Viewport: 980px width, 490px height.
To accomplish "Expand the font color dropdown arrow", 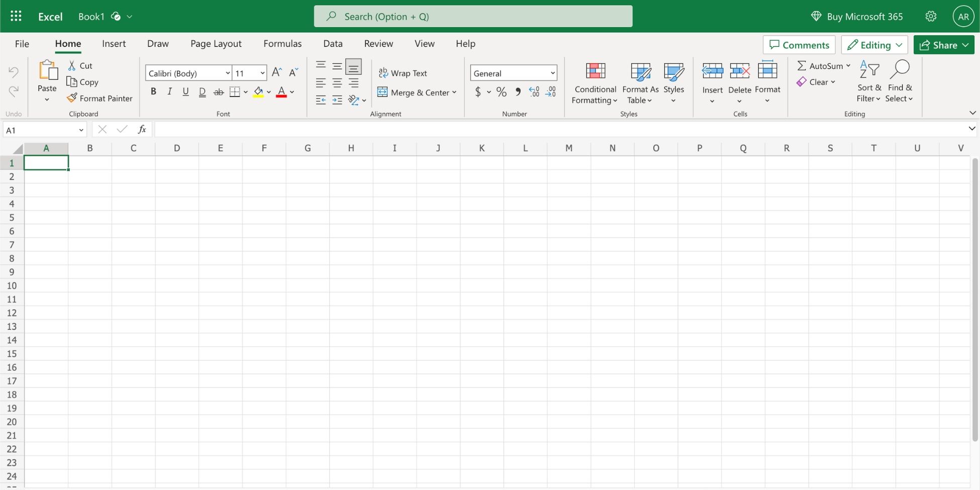I will (292, 92).
